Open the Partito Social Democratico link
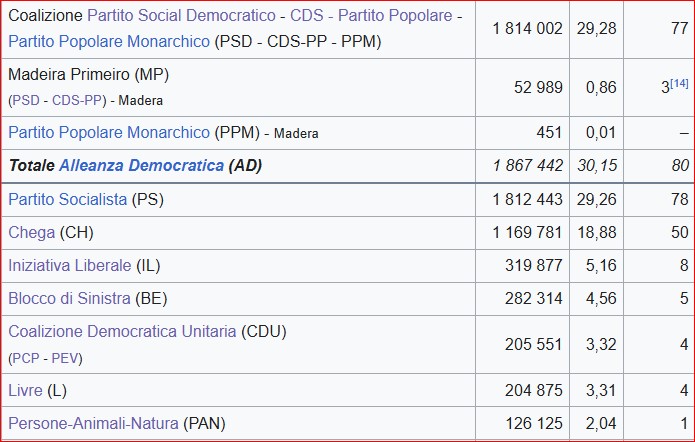Screen dimensions: 695x442 [180, 16]
